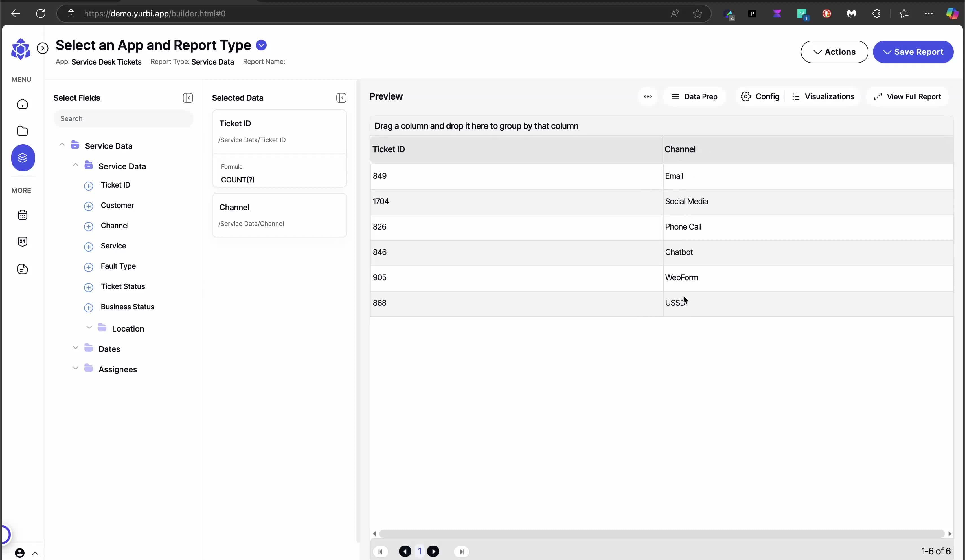This screenshot has height=560, width=965.
Task: Click the three-dots icon in Preview toolbar
Action: (x=648, y=96)
